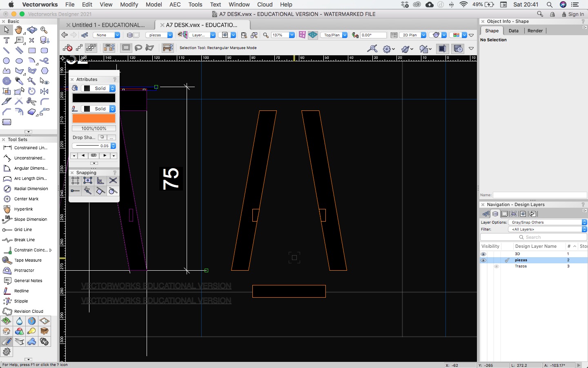Toggle Snap to Grid in Snapping palette
The width and height of the screenshot is (588, 368).
tap(75, 180)
